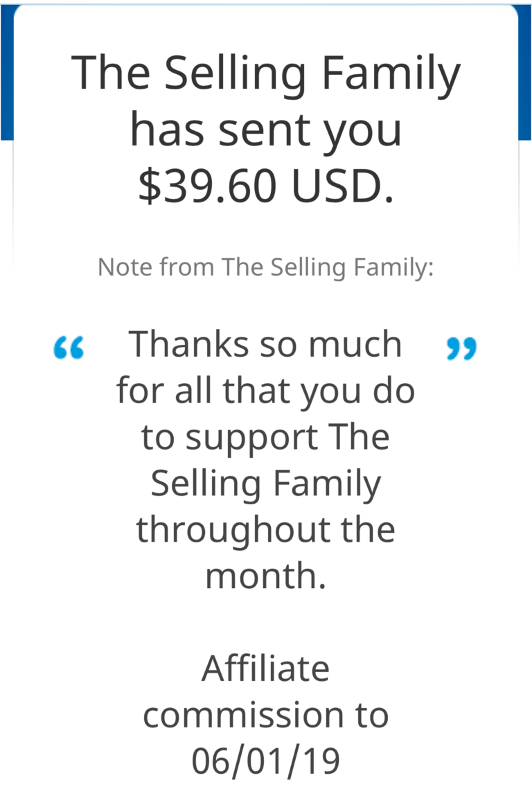Image resolution: width=532 pixels, height=805 pixels.
Task: Select "The Selling Family" heading line
Action: [x=265, y=73]
